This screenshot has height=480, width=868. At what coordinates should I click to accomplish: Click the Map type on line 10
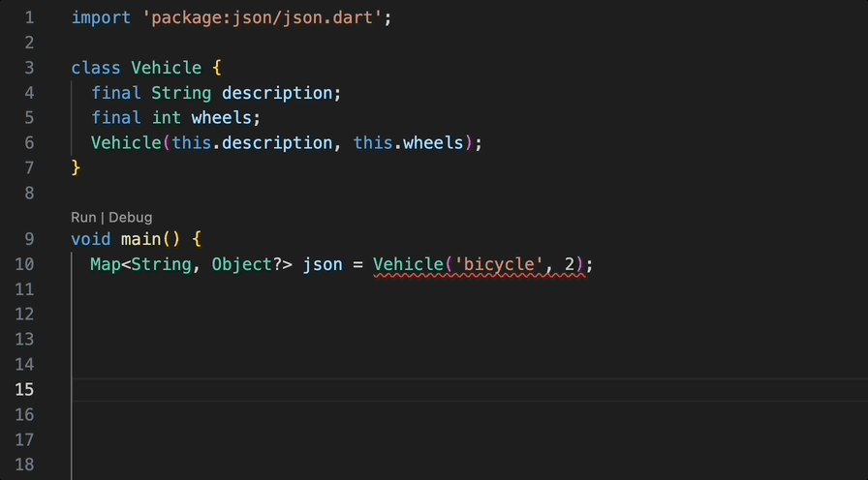click(106, 264)
